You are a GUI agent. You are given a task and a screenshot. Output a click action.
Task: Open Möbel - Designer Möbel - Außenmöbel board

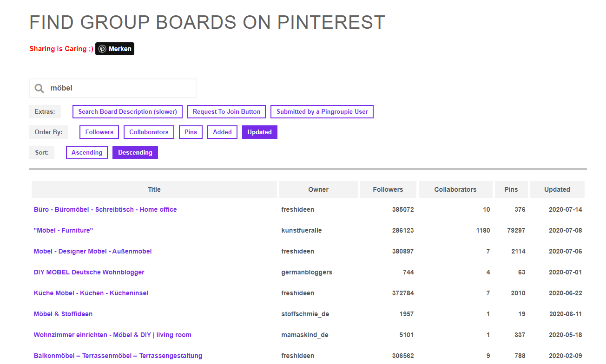pos(92,251)
